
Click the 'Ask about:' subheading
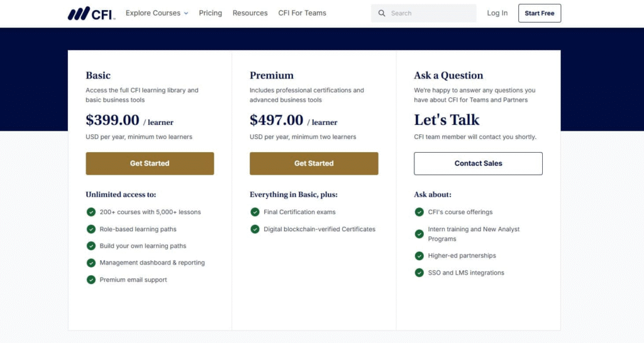(x=433, y=195)
